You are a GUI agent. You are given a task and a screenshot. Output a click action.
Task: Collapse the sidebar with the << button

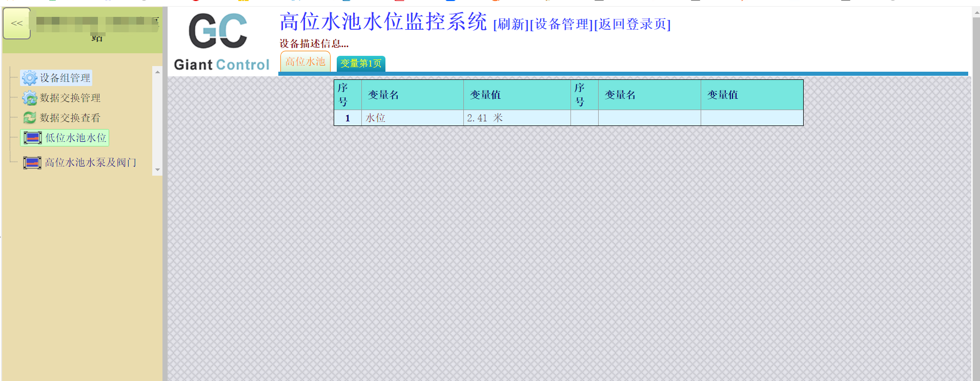pos(17,24)
